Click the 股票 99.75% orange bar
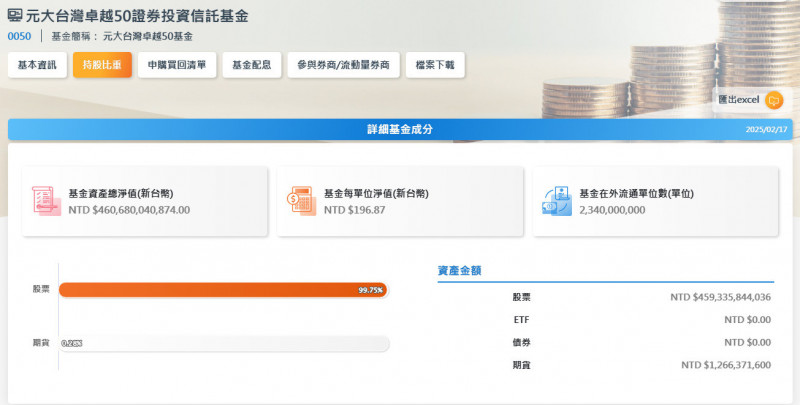 [x=223, y=290]
